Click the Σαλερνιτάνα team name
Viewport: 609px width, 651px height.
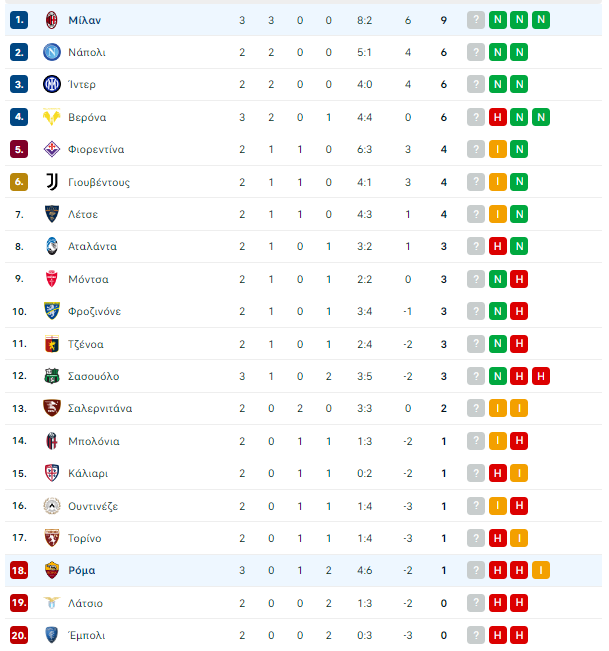tap(100, 408)
